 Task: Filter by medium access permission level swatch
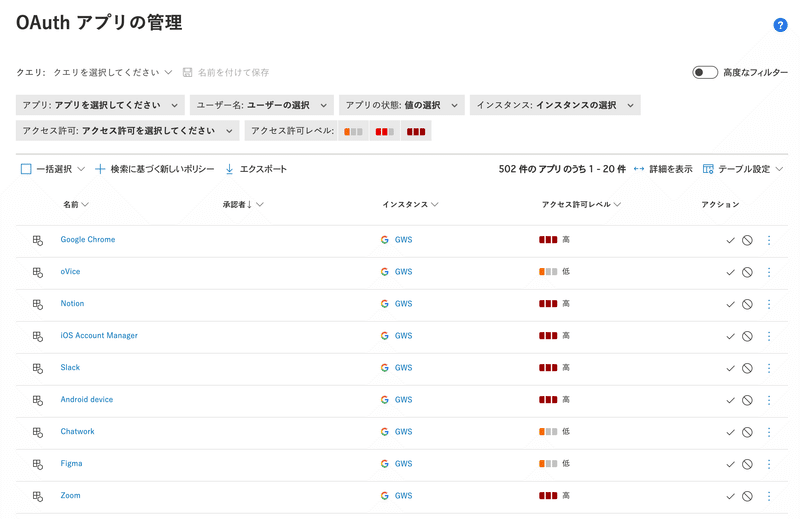coord(385,132)
